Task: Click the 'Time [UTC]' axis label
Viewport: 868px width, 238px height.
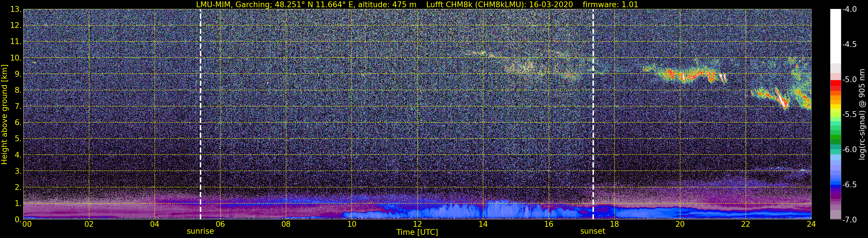Action: (x=417, y=232)
